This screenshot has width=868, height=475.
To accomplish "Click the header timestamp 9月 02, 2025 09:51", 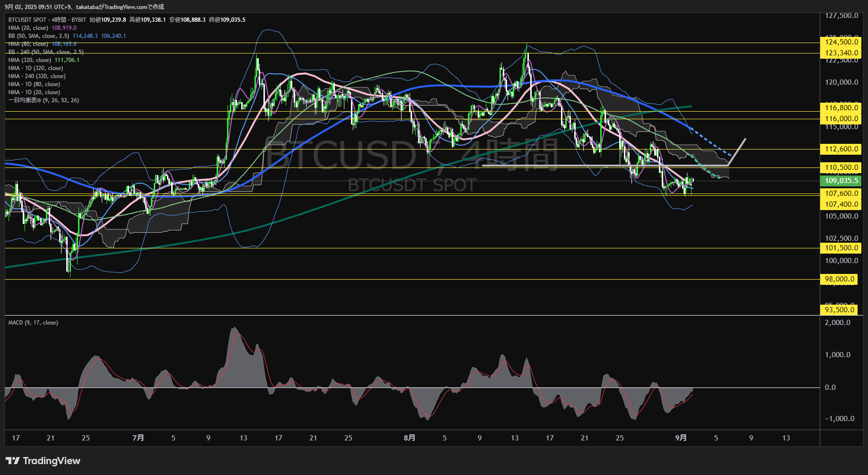I will tap(28, 7).
